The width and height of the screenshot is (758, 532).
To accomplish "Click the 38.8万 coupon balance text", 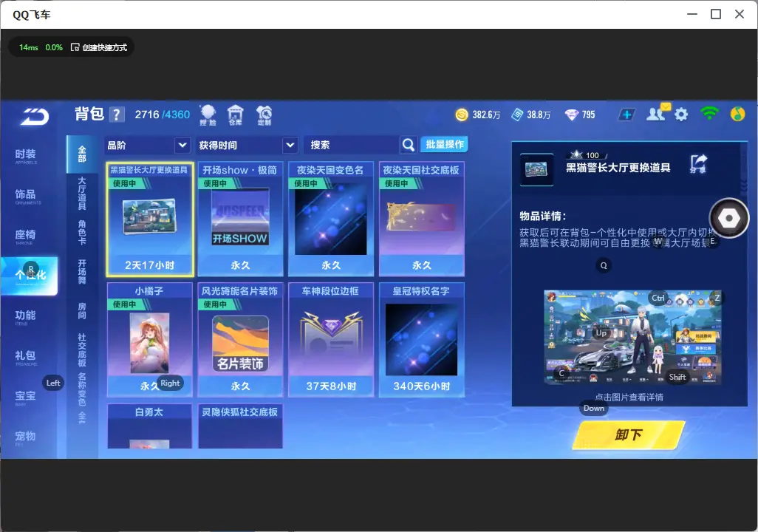I will pos(539,115).
